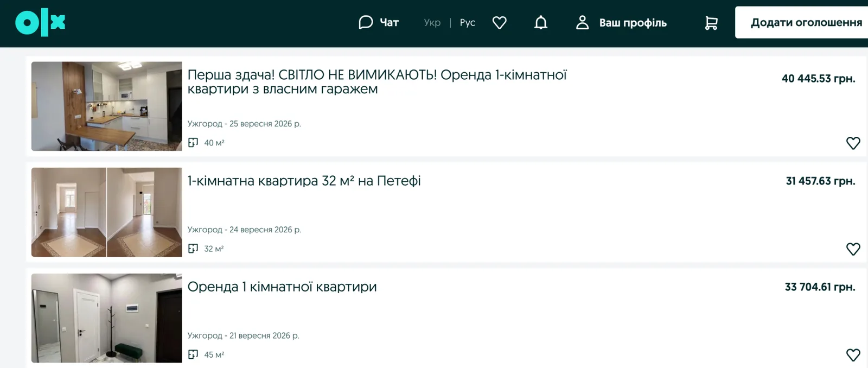
Task: Favorite the 31 457.63 грн. listing
Action: [x=853, y=249]
